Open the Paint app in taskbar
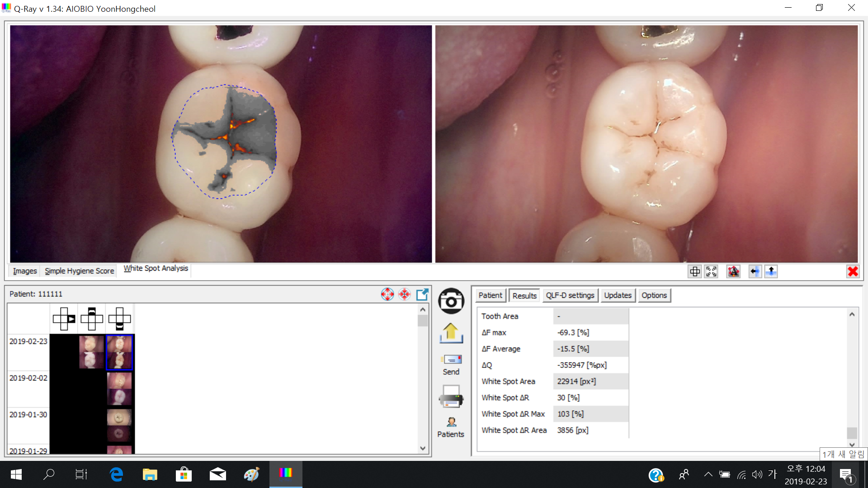868x488 pixels. pyautogui.click(x=251, y=474)
